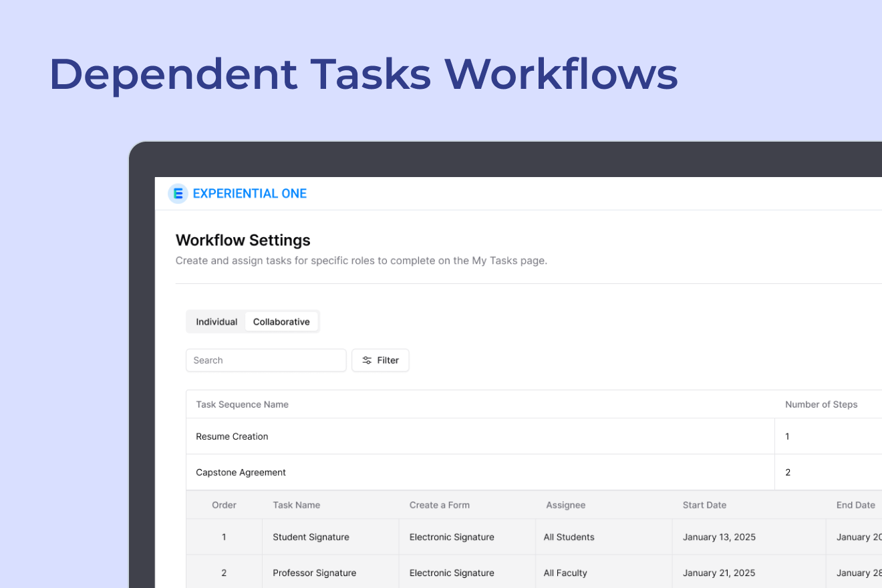This screenshot has height=588, width=882.
Task: Click the filter sliders icon
Action: (367, 360)
